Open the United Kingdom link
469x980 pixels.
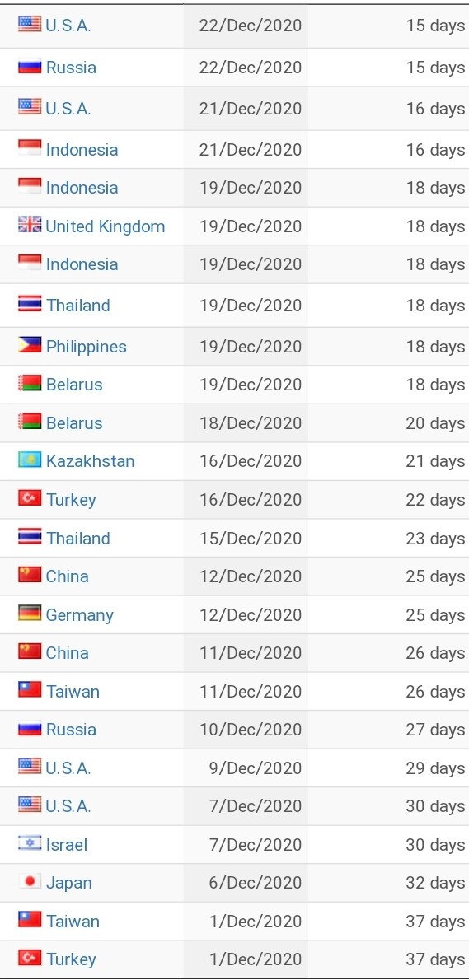[x=105, y=226]
